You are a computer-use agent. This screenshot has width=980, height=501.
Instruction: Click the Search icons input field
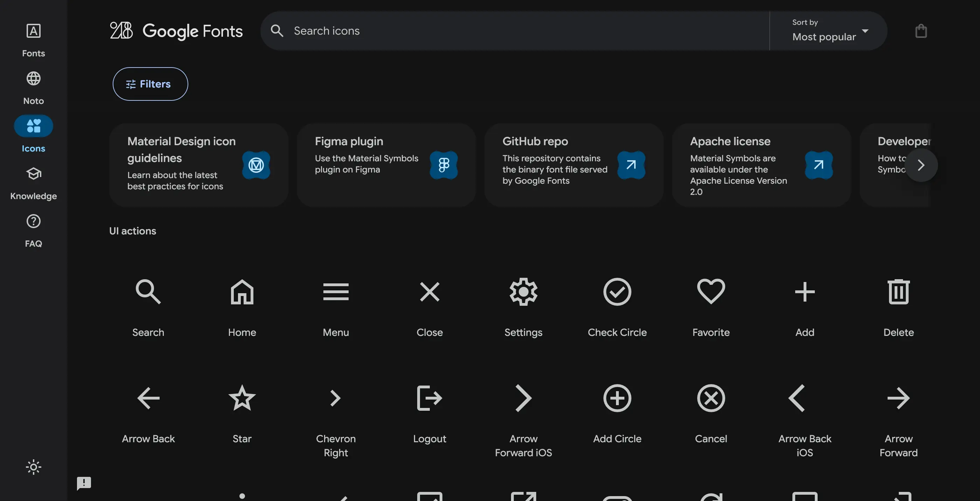click(x=529, y=31)
